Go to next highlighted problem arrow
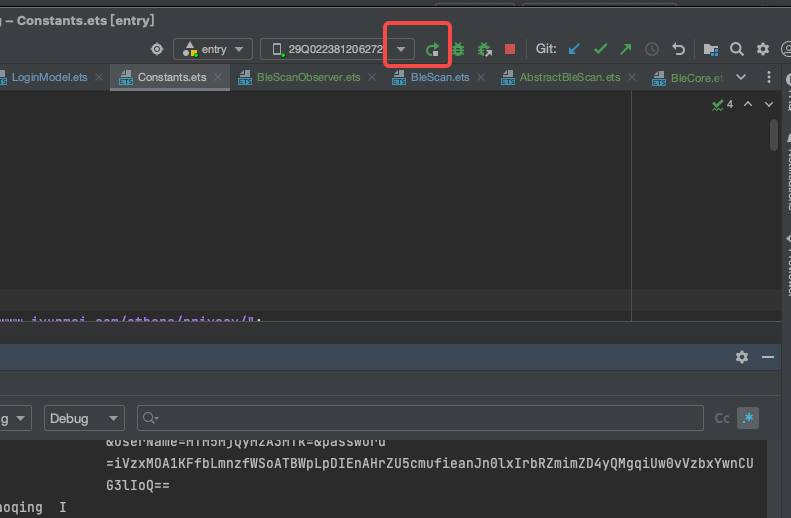 click(769, 104)
